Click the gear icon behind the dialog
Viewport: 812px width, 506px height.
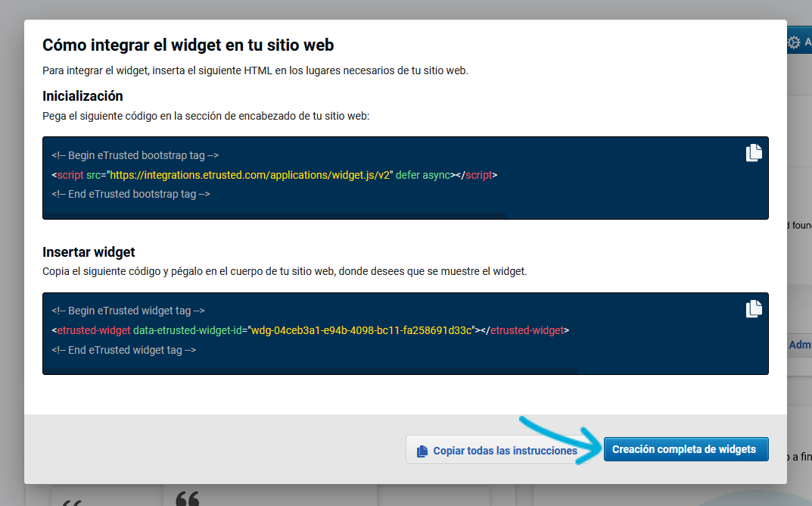[x=793, y=42]
